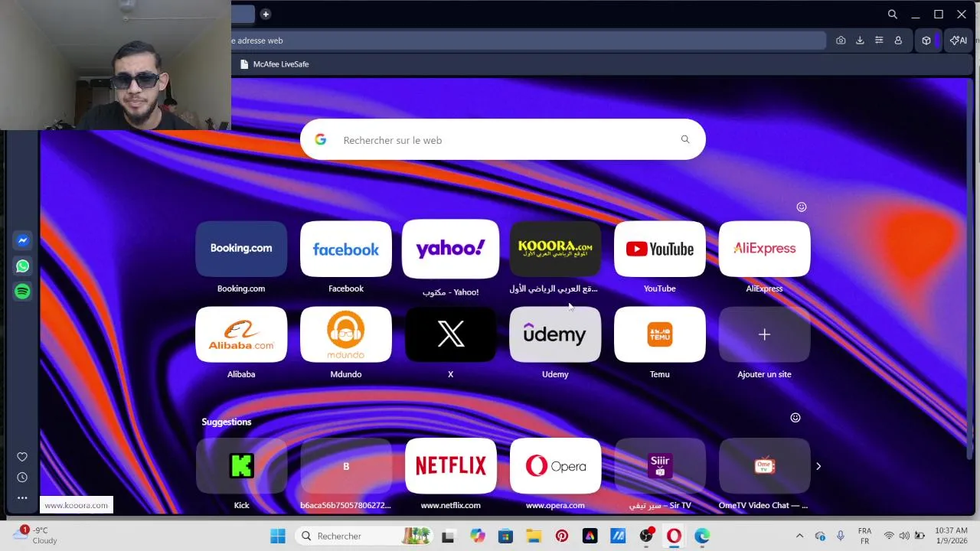
Task: Open the Opera suggestion tile
Action: [x=555, y=466]
